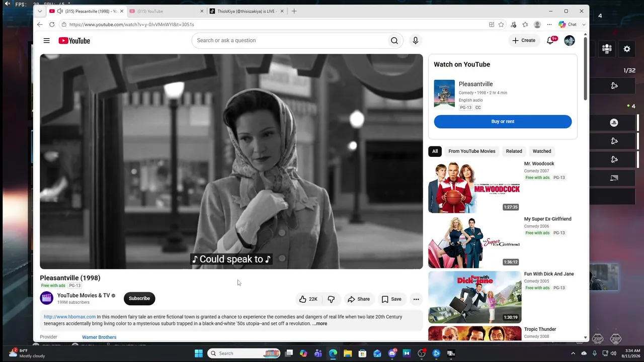Open Windows Start menu
Screen dimensions: 644x362
click(x=199, y=353)
